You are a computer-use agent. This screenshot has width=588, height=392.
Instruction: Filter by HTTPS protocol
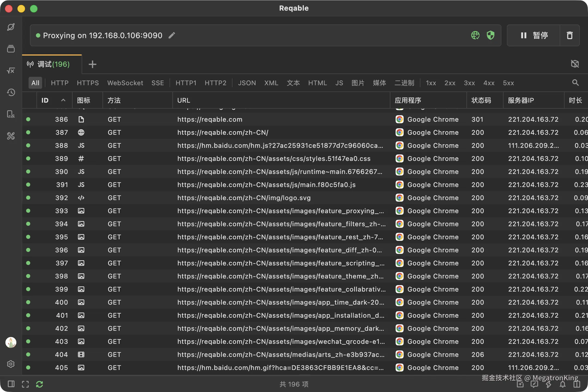tap(88, 83)
